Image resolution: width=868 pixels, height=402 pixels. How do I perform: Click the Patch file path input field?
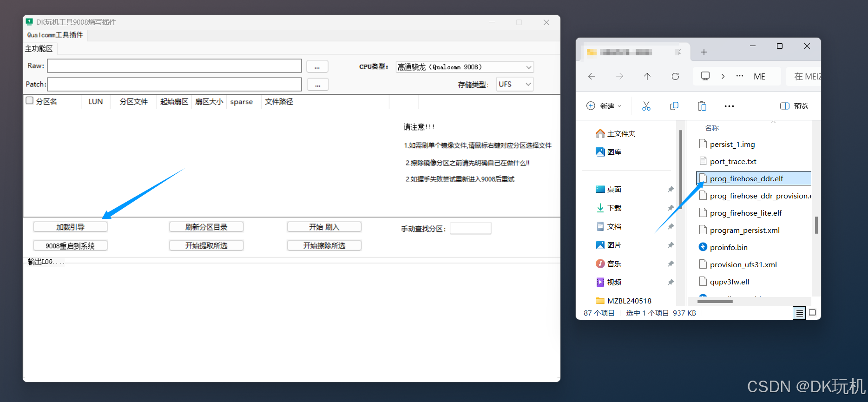[x=174, y=84]
